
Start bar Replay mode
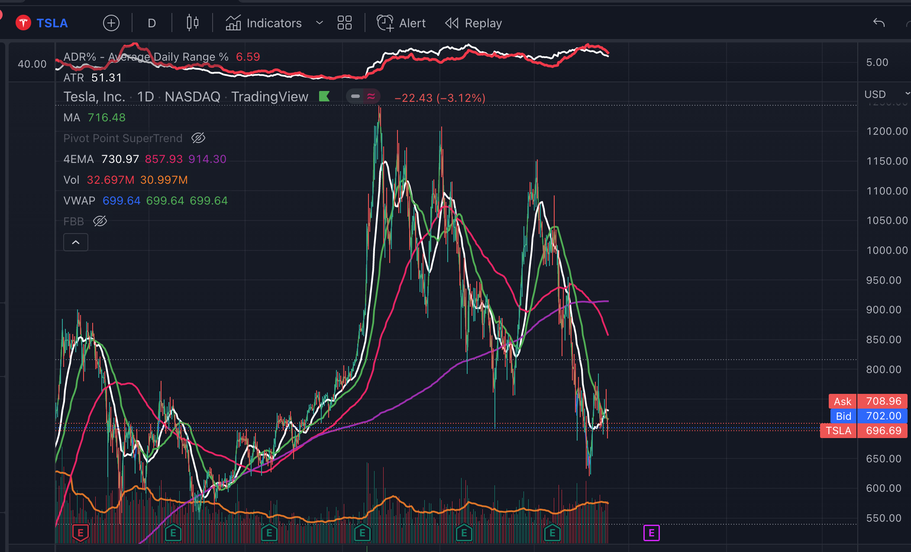click(x=474, y=23)
